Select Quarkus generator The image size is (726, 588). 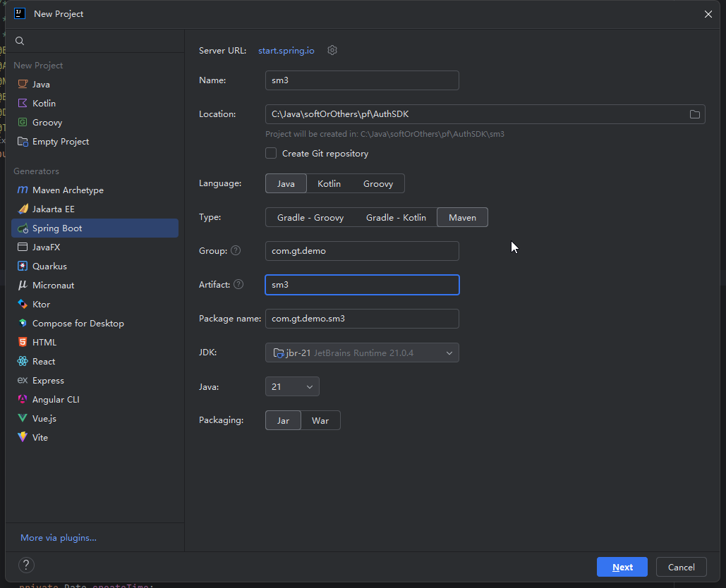[x=95, y=266]
